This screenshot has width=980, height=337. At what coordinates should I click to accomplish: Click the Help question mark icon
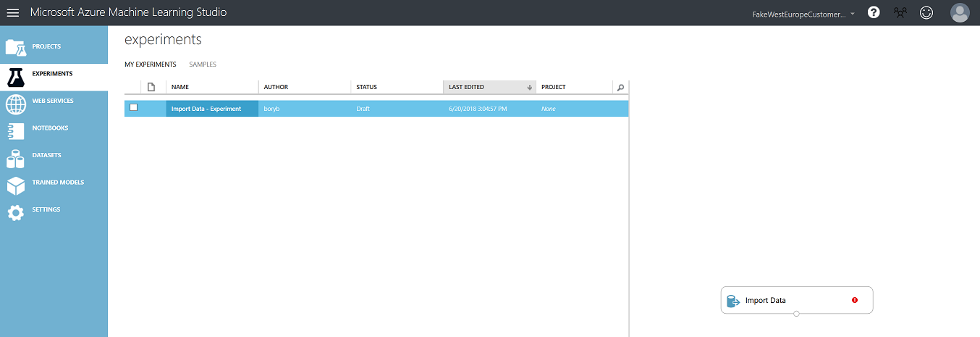point(874,13)
